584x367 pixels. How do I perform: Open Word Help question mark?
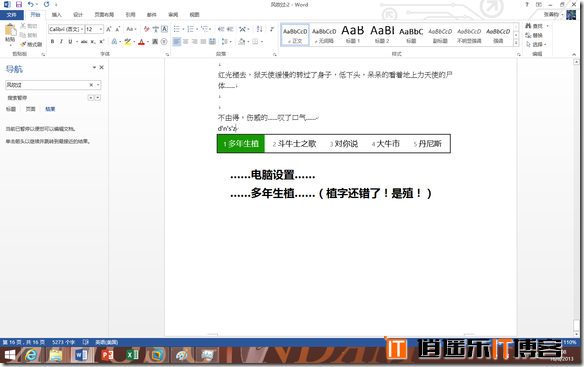coord(527,4)
